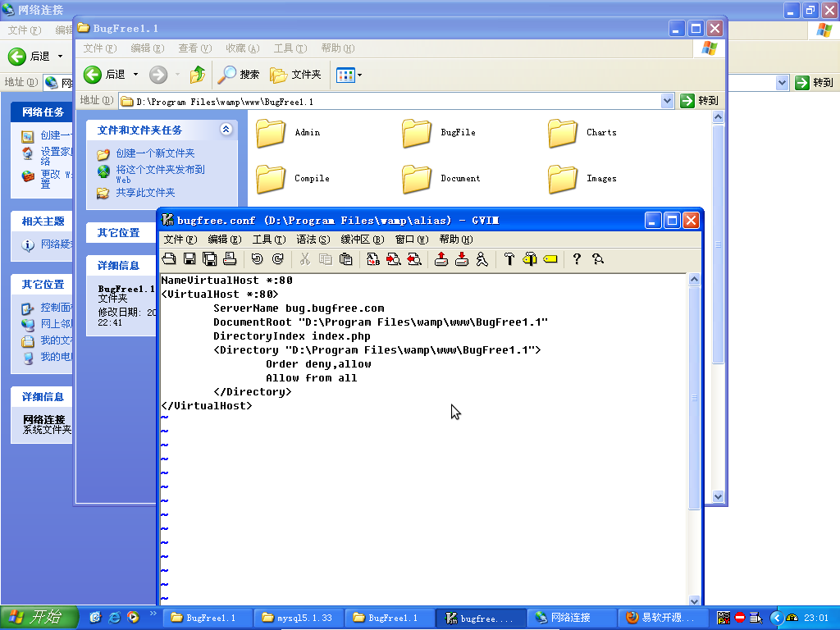
Task: Expand the Views dropdown in BugFree1.1 toolbar
Action: (359, 75)
